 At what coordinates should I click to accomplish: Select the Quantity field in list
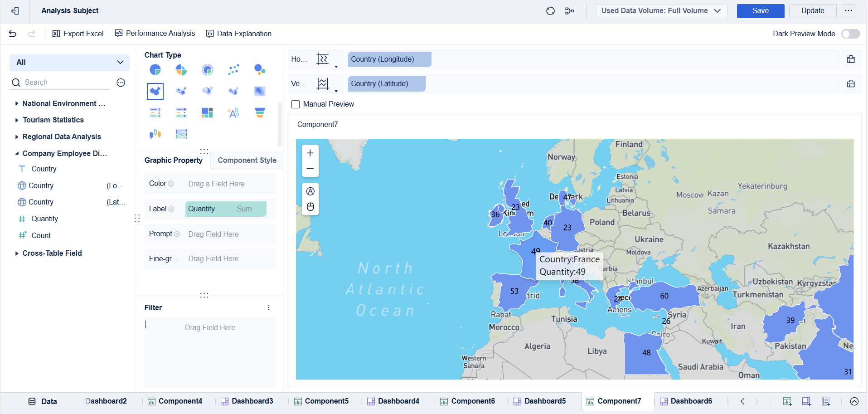(44, 219)
